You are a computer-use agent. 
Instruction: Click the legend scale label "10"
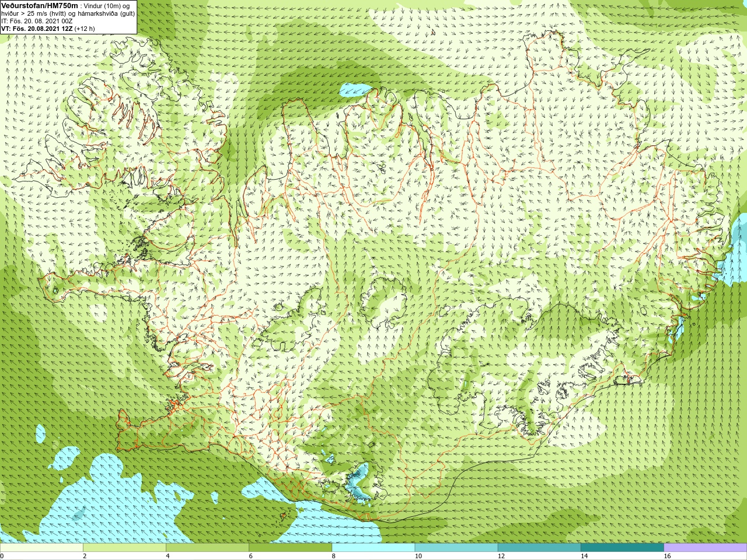pos(418,556)
